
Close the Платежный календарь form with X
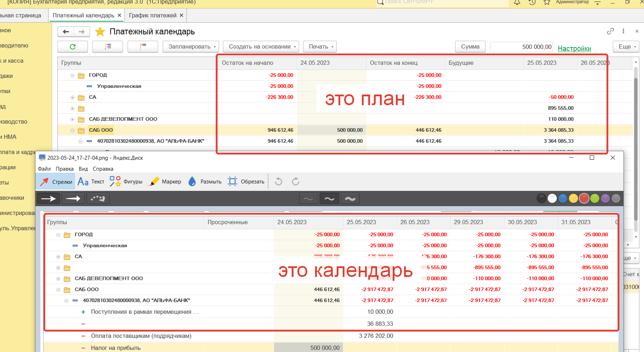click(x=637, y=31)
